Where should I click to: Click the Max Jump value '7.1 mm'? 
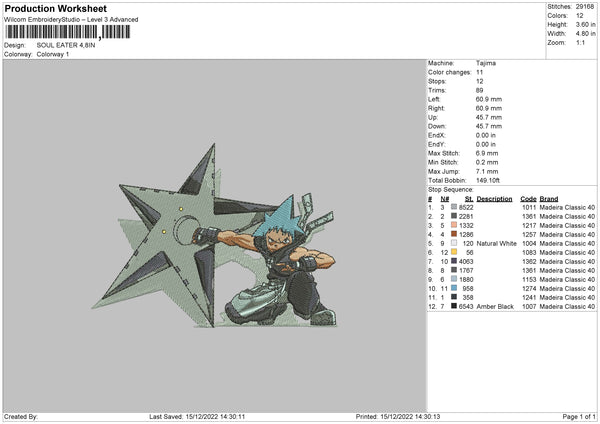tap(487, 172)
